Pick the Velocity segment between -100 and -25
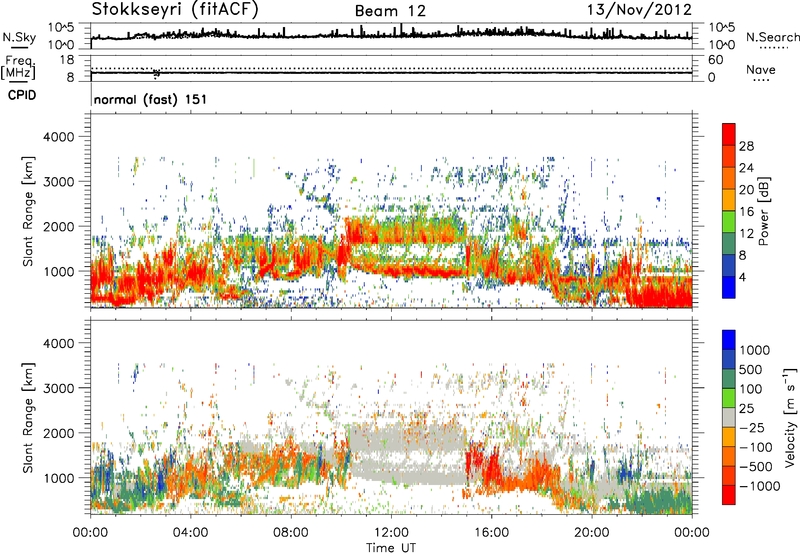The width and height of the screenshot is (800, 554). click(729, 437)
